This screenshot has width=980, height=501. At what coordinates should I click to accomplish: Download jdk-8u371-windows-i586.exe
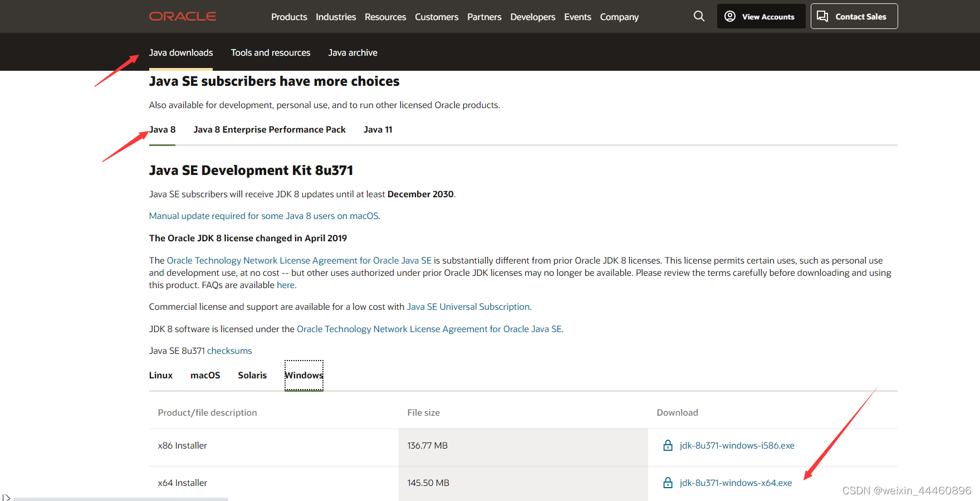(737, 445)
